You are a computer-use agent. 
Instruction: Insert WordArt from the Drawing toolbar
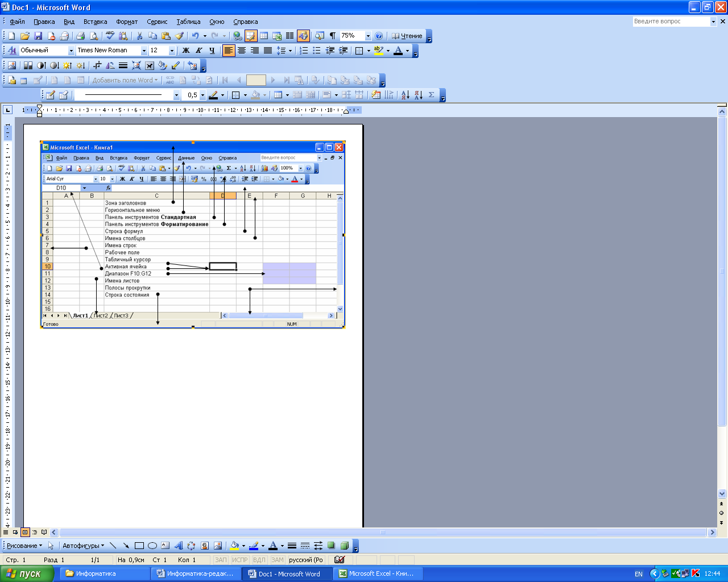tap(178, 546)
